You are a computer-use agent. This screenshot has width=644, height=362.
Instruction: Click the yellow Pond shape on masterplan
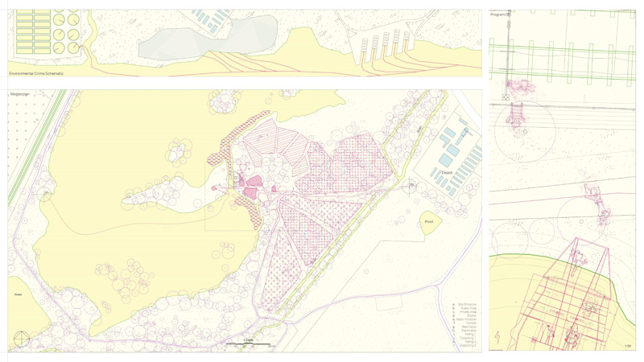click(430, 223)
